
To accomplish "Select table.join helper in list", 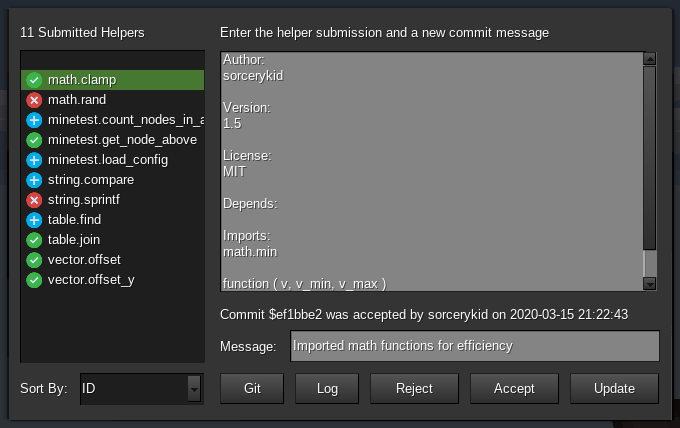I will click(74, 240).
